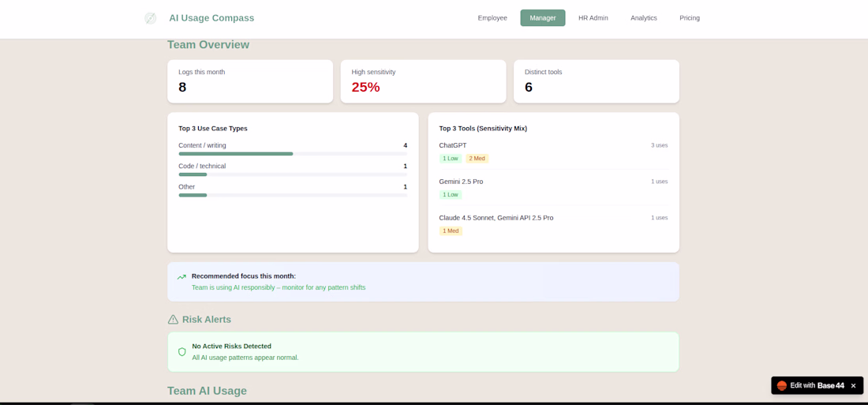Click the shield icon beside No Active Risks

(x=181, y=352)
